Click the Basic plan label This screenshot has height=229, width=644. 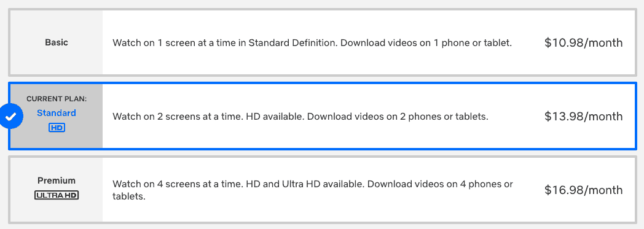[x=57, y=42]
